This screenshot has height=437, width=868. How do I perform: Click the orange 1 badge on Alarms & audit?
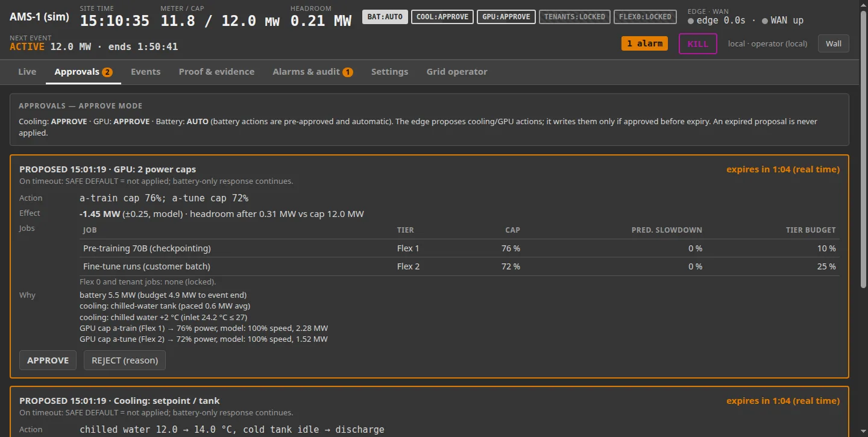click(x=348, y=72)
